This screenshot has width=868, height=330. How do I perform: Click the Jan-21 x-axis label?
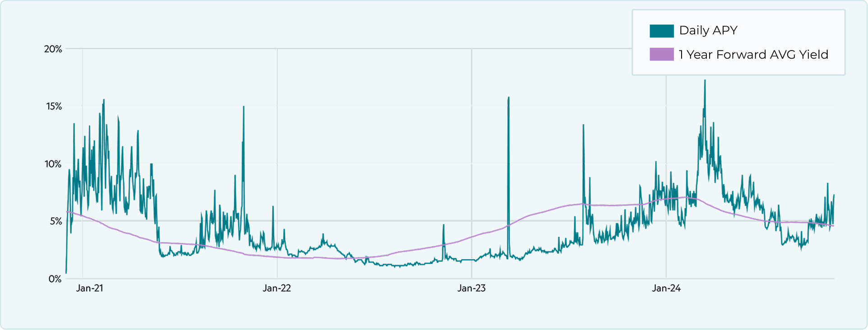[x=90, y=288]
